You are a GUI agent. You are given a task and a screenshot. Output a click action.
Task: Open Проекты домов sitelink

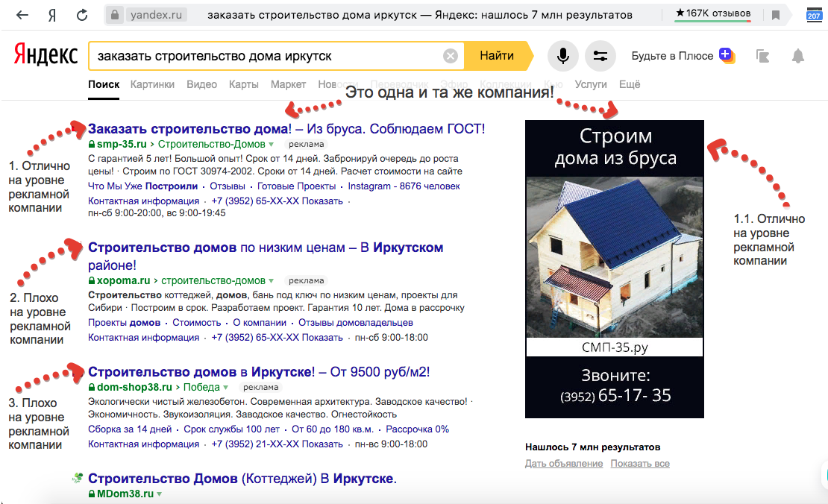124,322
